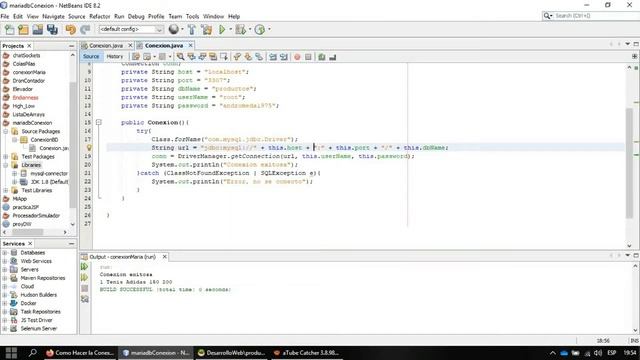
Task: Click the Stop Macro Recording icon
Action: [x=308, y=57]
